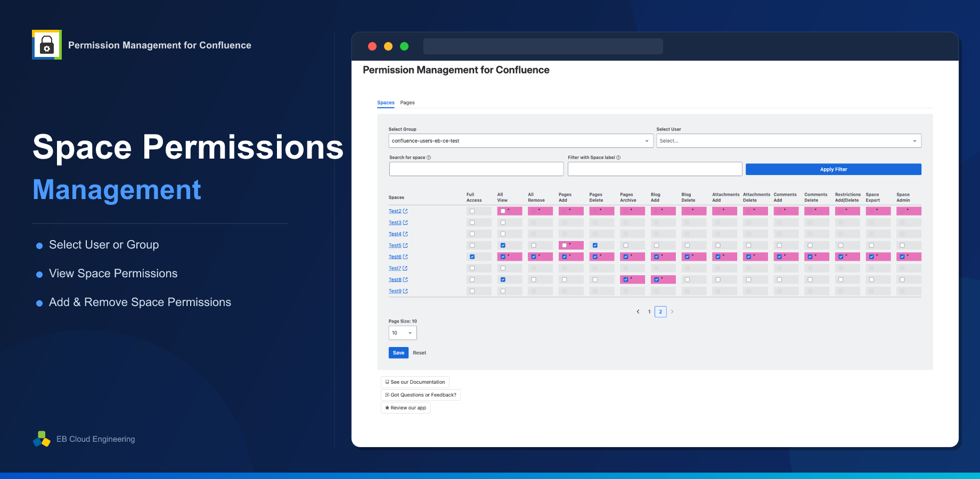The height and width of the screenshot is (479, 980).
Task: Click the Restrictions Add/Delete column header
Action: (847, 197)
